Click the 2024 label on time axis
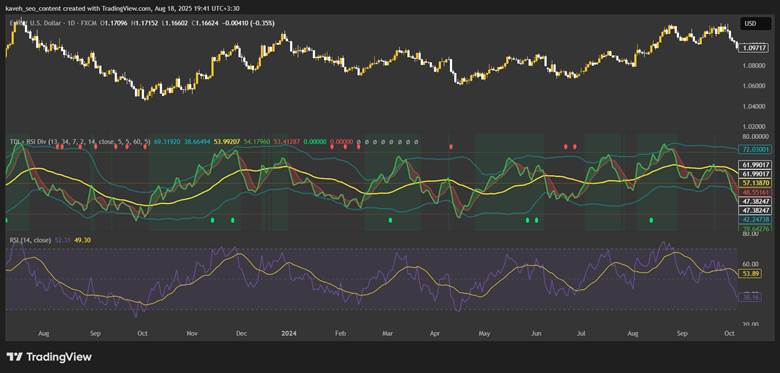This screenshot has height=373, width=780. 289,334
